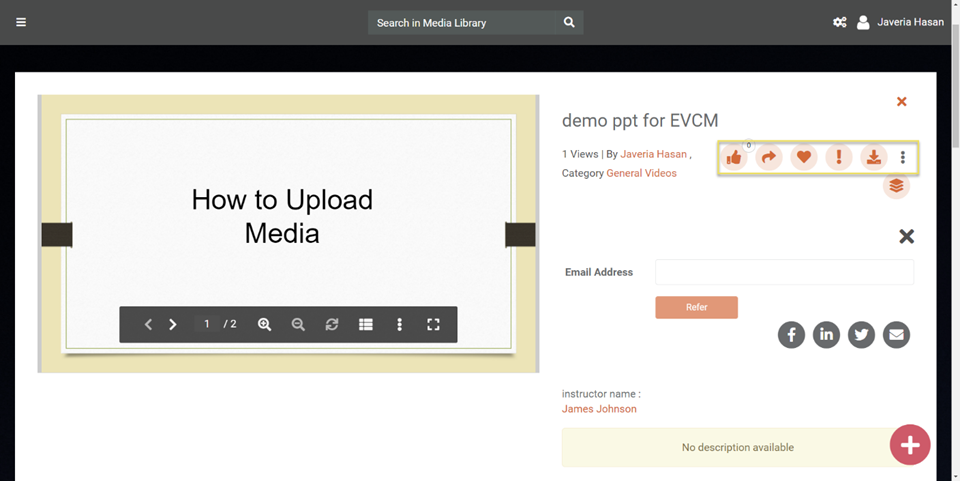Open the hamburger navigation menu

pos(21,22)
